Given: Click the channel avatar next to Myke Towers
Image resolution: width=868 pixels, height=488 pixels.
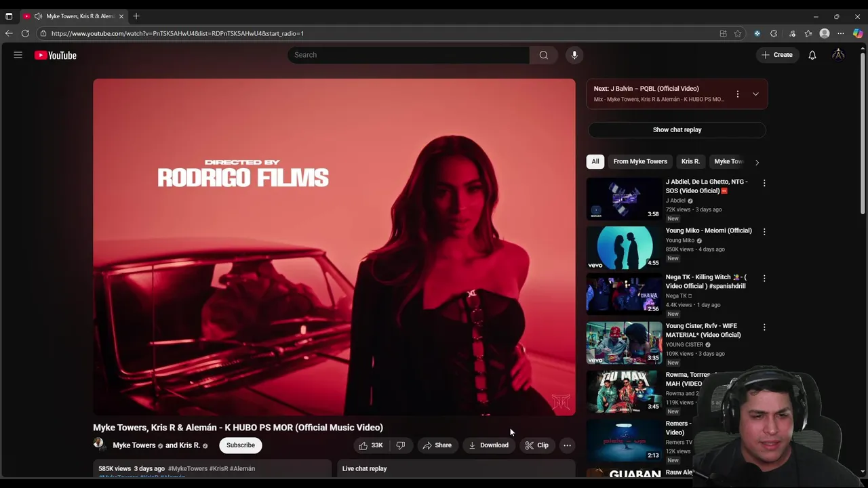Looking at the screenshot, I should (100, 445).
